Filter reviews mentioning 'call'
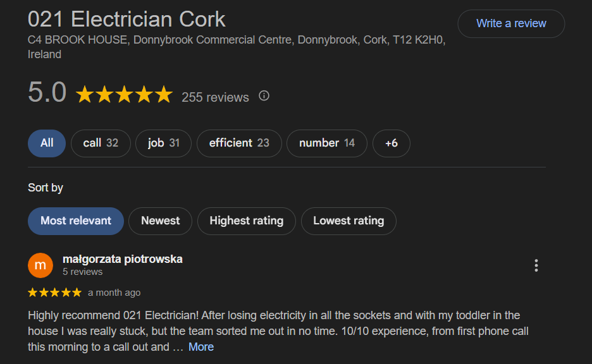592x364 pixels. click(101, 143)
